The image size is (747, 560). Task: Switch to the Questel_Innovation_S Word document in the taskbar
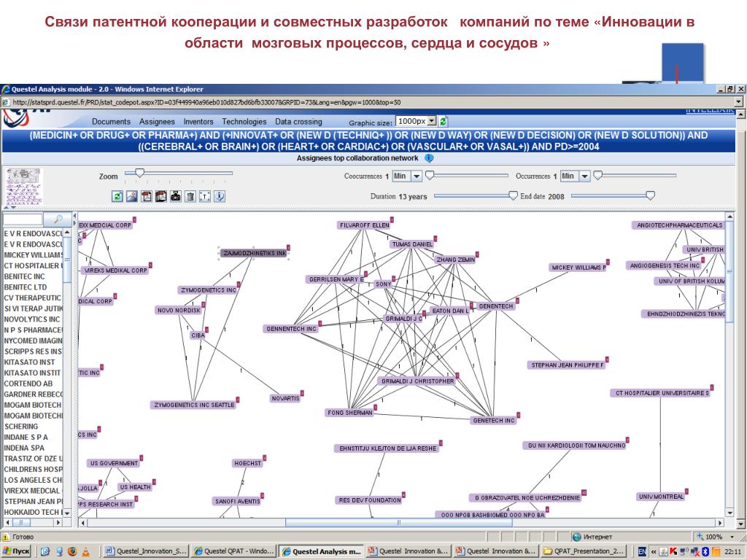click(x=146, y=551)
